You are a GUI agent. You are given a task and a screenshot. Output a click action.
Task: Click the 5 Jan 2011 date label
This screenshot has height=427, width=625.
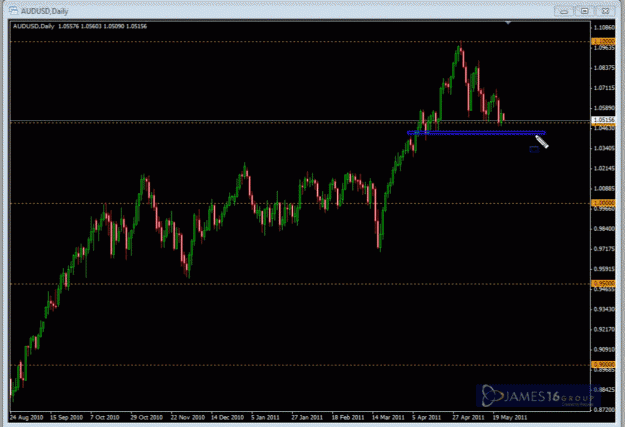tap(265, 417)
